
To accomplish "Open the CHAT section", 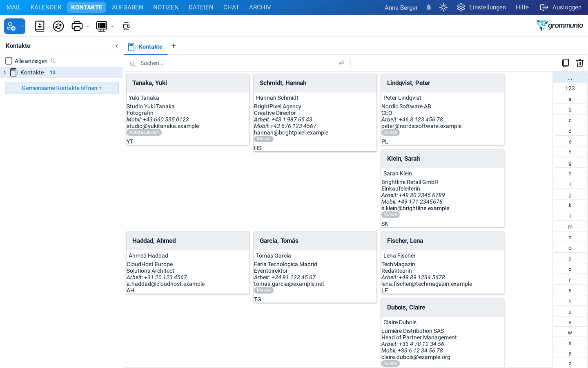I will coord(231,7).
